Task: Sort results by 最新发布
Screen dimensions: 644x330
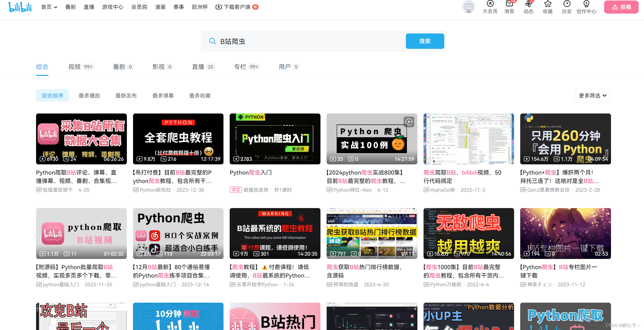Action: tap(126, 96)
